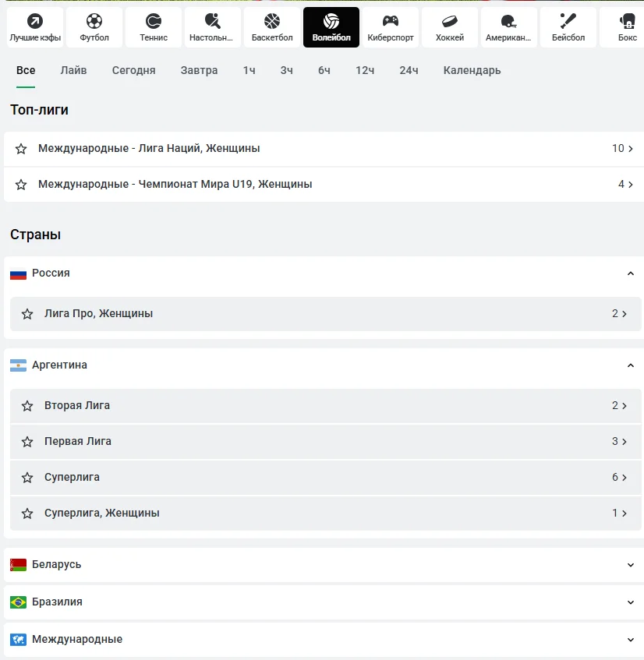644x660 pixels.
Task: Expand the Brazil leagues list
Action: 631,602
